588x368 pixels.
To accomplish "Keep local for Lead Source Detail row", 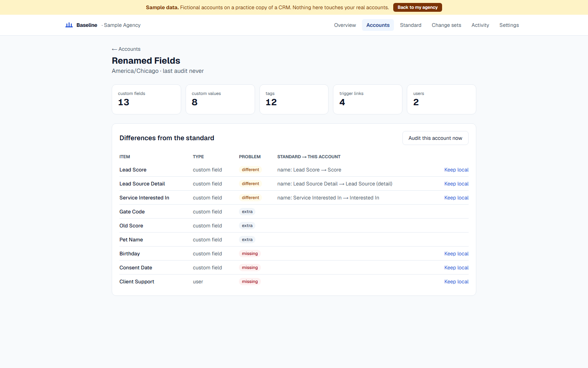I will coord(456,184).
